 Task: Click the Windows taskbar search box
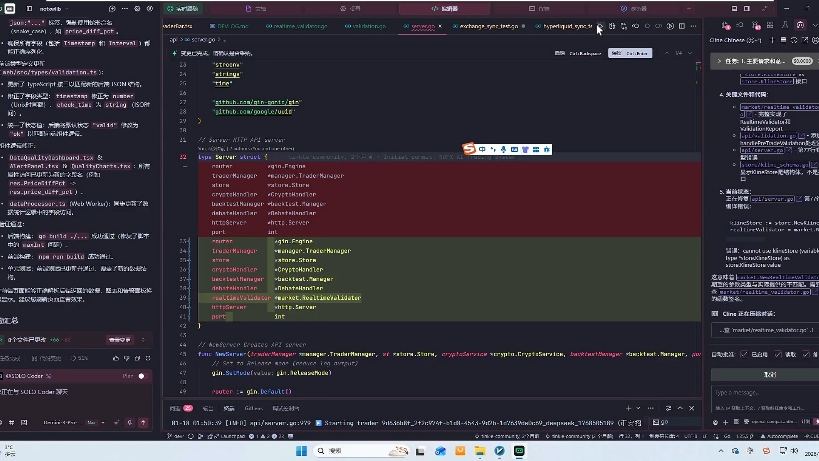click(x=361, y=451)
